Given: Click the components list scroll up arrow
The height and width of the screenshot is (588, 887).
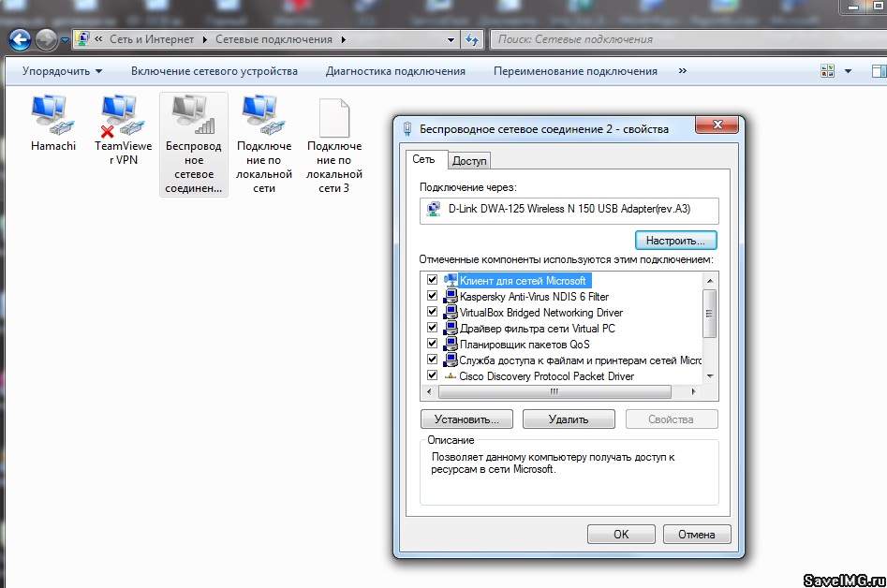Looking at the screenshot, I should [710, 281].
